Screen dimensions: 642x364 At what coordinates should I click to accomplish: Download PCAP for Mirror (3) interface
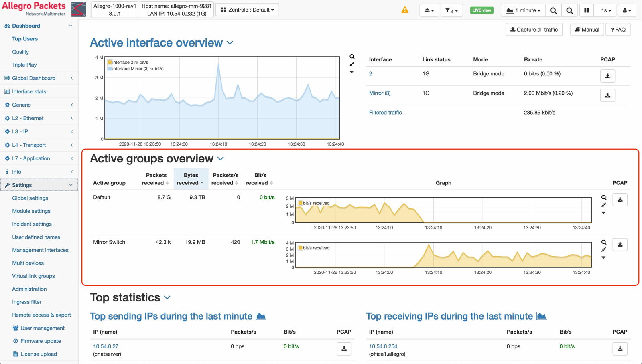click(x=607, y=95)
